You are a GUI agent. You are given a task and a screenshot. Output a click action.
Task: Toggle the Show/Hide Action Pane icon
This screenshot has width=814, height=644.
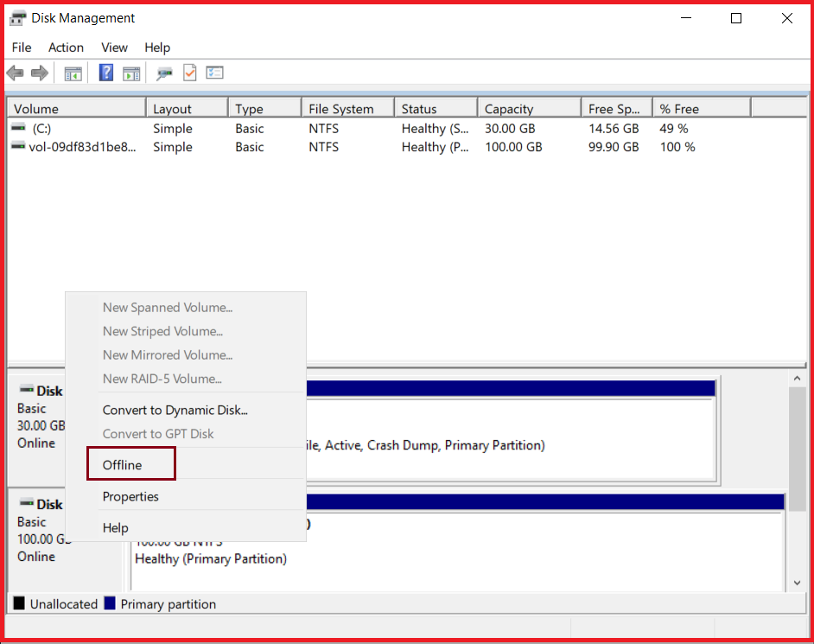point(131,73)
